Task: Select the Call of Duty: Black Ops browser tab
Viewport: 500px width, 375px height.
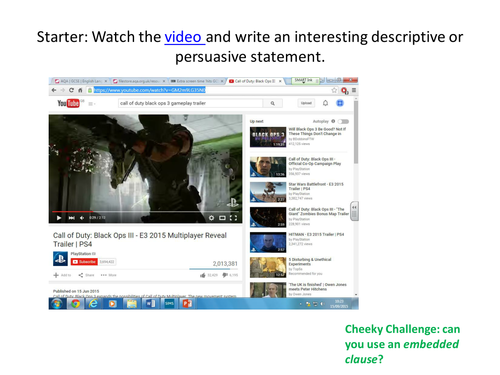Action: [x=255, y=81]
